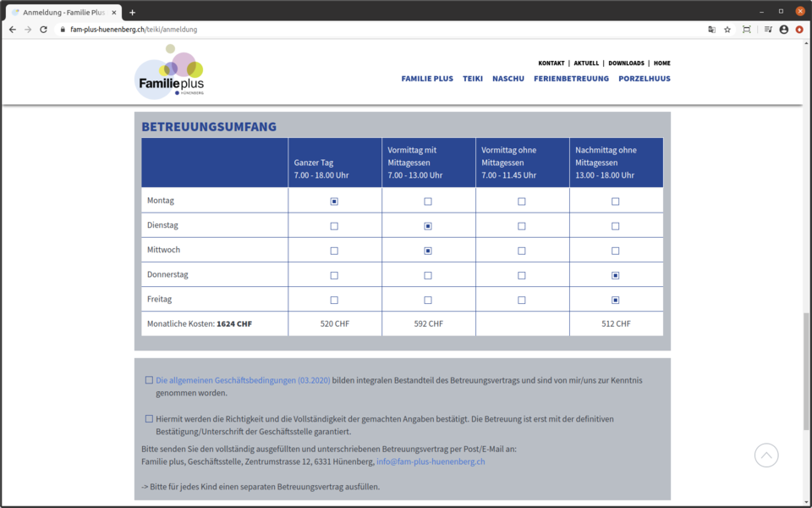The height and width of the screenshot is (508, 812).
Task: Open the user profile avatar icon
Action: [783, 30]
